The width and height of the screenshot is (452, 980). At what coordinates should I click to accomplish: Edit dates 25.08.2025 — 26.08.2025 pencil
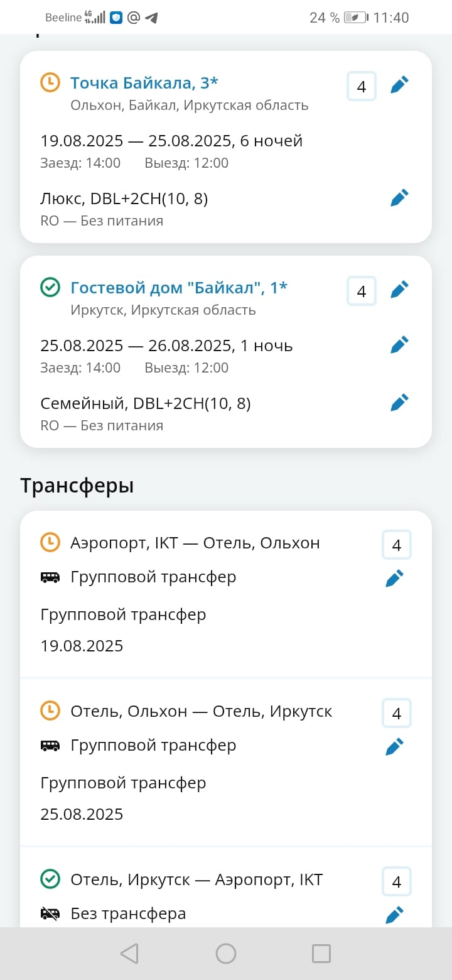399,345
